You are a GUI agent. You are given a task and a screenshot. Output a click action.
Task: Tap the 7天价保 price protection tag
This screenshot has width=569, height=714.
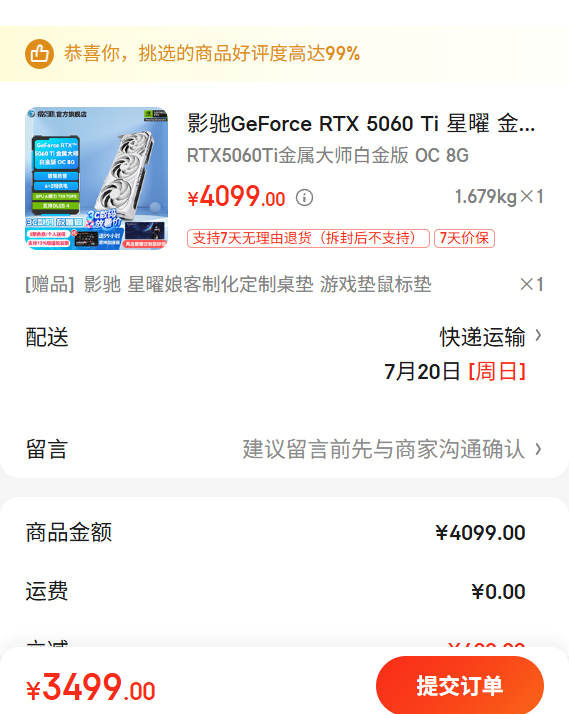[x=464, y=238]
